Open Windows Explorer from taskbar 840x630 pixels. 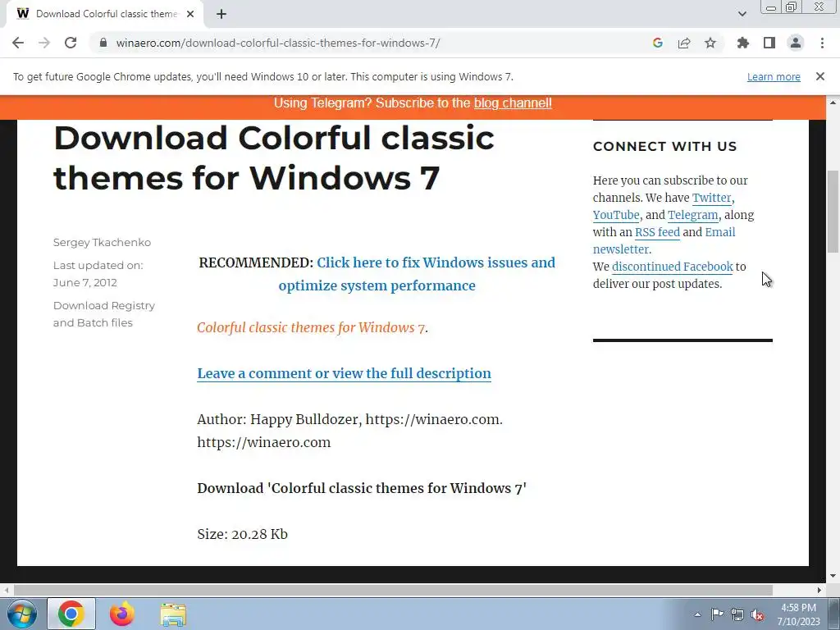click(173, 614)
